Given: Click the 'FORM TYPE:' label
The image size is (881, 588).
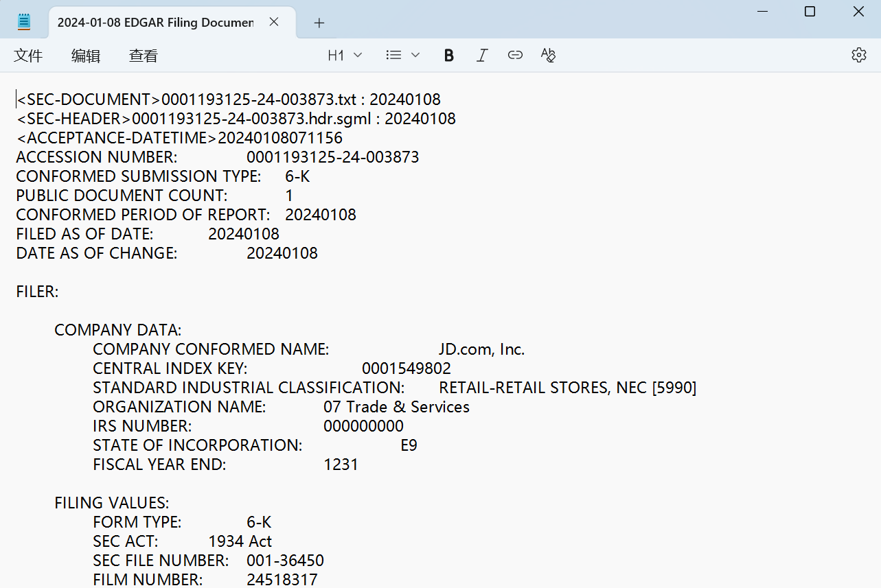Looking at the screenshot, I should (x=137, y=522).
